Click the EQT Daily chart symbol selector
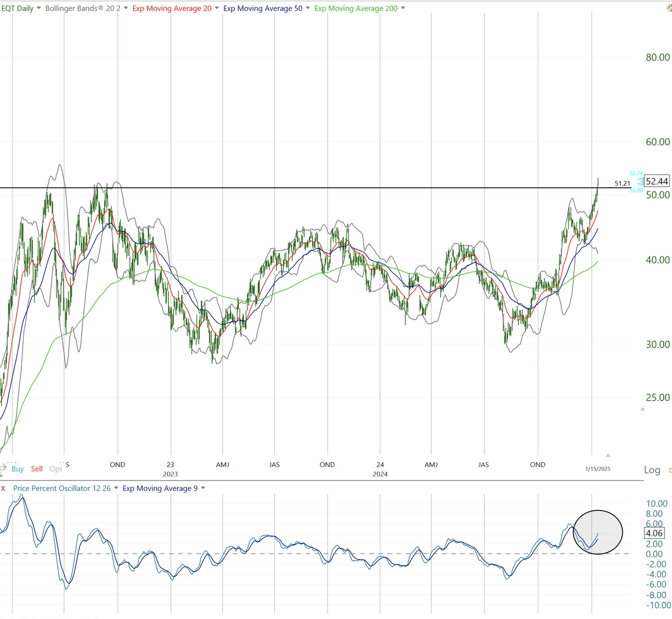Viewport: 672px width, 619px height. click(x=20, y=8)
